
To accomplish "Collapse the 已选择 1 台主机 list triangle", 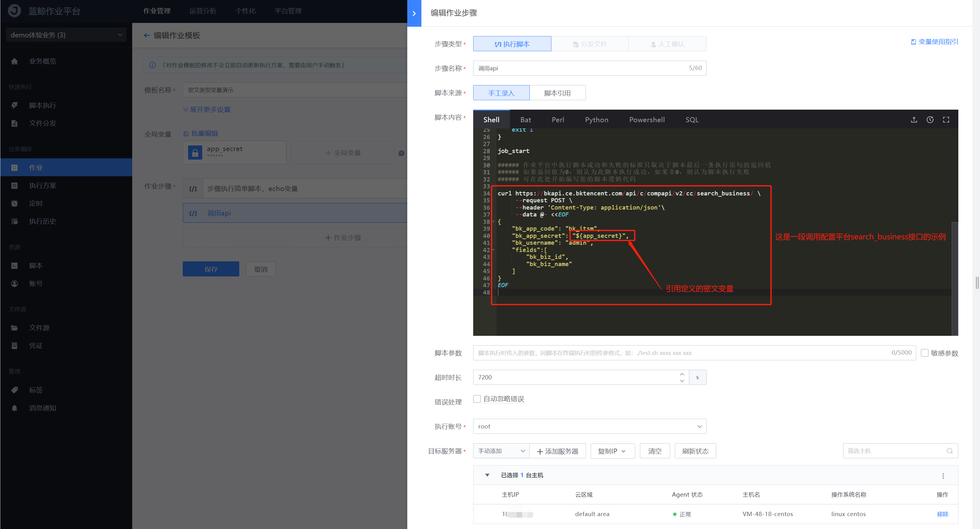I will click(487, 475).
